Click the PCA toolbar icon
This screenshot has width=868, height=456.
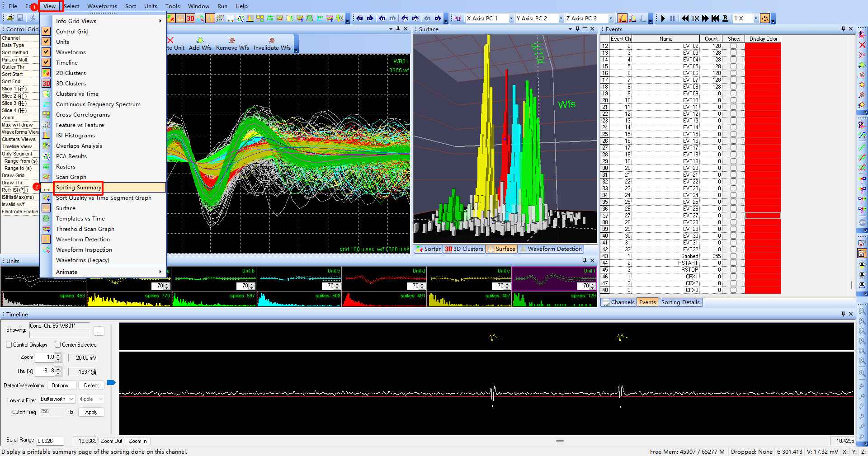point(458,19)
